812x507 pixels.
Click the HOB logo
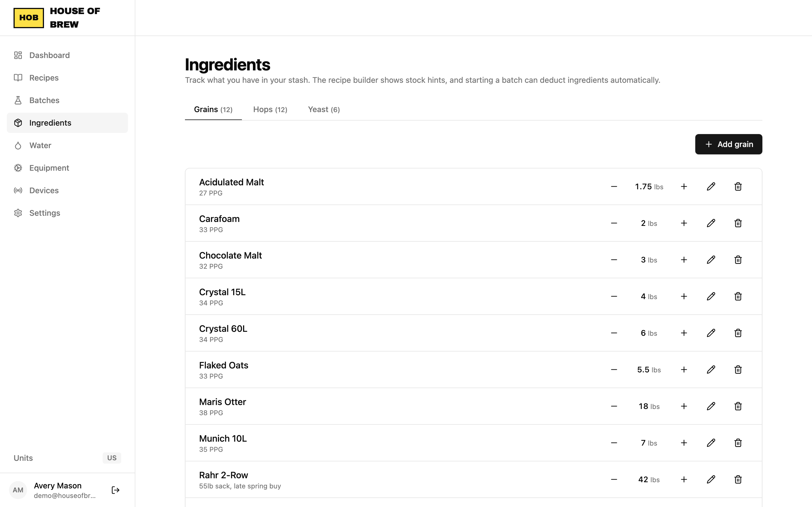[28, 18]
